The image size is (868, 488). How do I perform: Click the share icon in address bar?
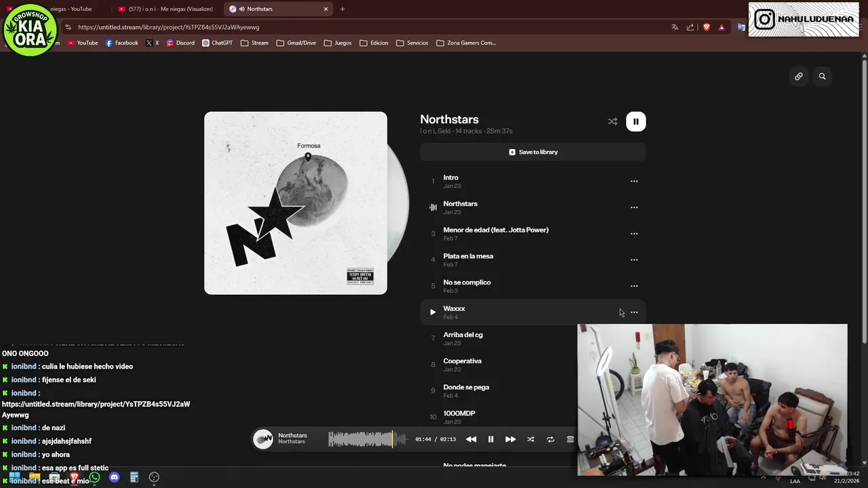tap(690, 27)
